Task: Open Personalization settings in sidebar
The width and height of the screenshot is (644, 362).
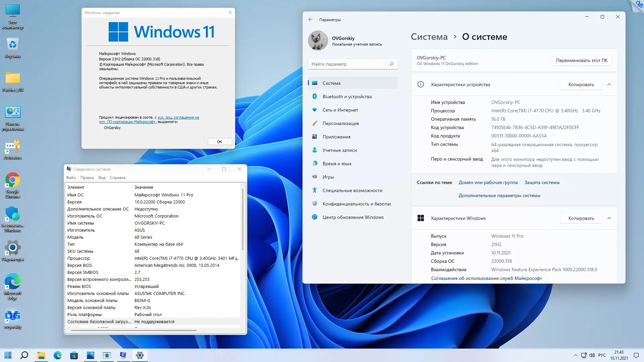Action: coord(340,123)
